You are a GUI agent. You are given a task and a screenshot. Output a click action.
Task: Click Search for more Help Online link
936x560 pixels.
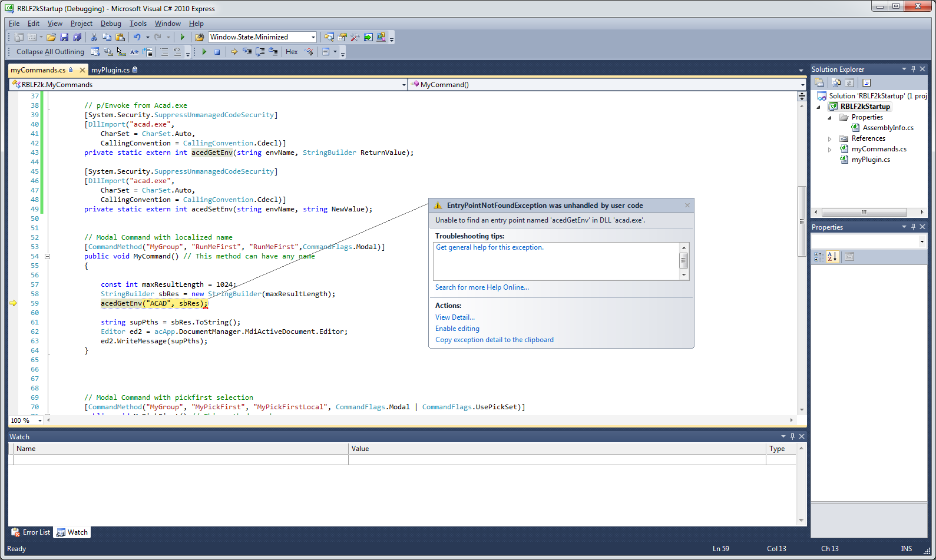click(x=482, y=287)
